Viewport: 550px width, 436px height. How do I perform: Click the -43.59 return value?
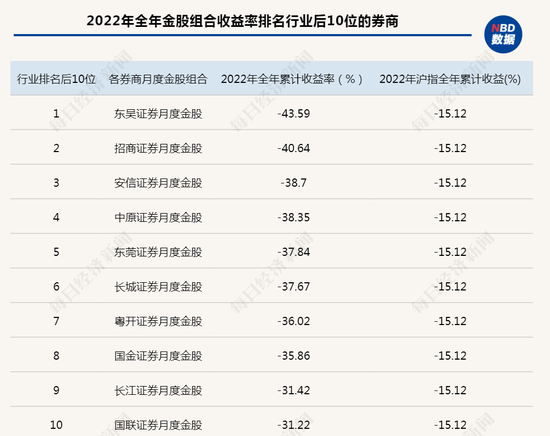[294, 114]
